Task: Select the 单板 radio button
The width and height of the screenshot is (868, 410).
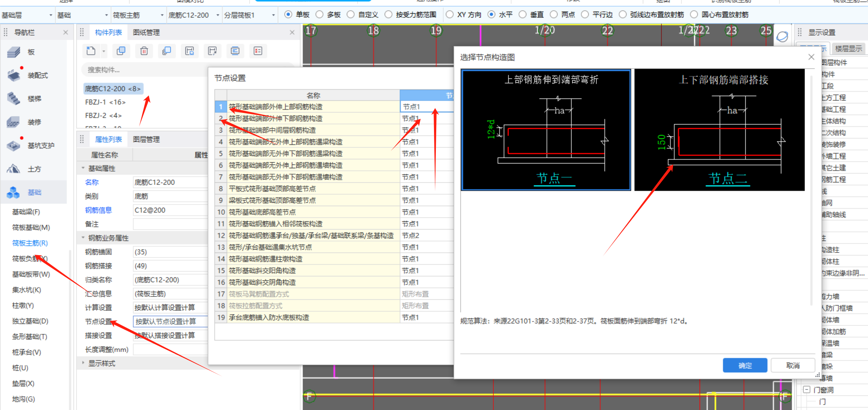Action: click(288, 14)
